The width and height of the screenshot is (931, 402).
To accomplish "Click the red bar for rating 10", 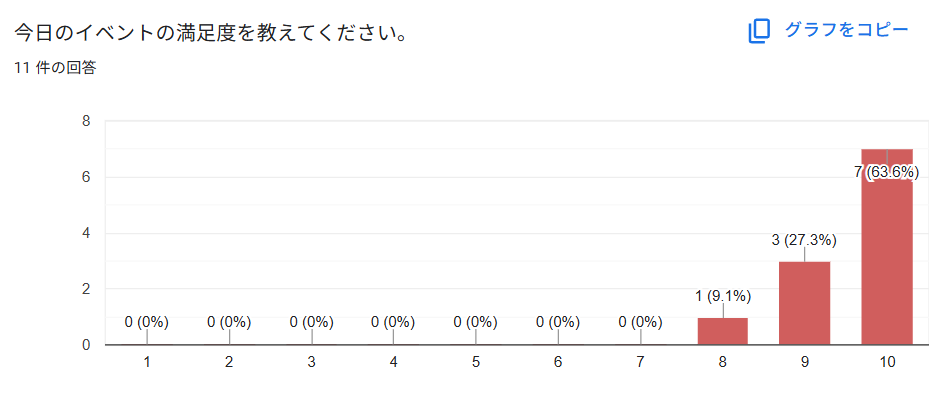I will coord(887,260).
